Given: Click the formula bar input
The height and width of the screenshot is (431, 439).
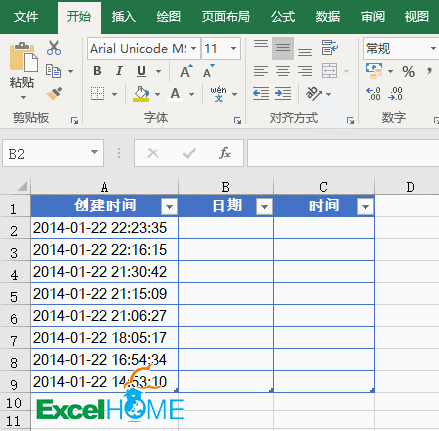Looking at the screenshot, I should tap(343, 153).
